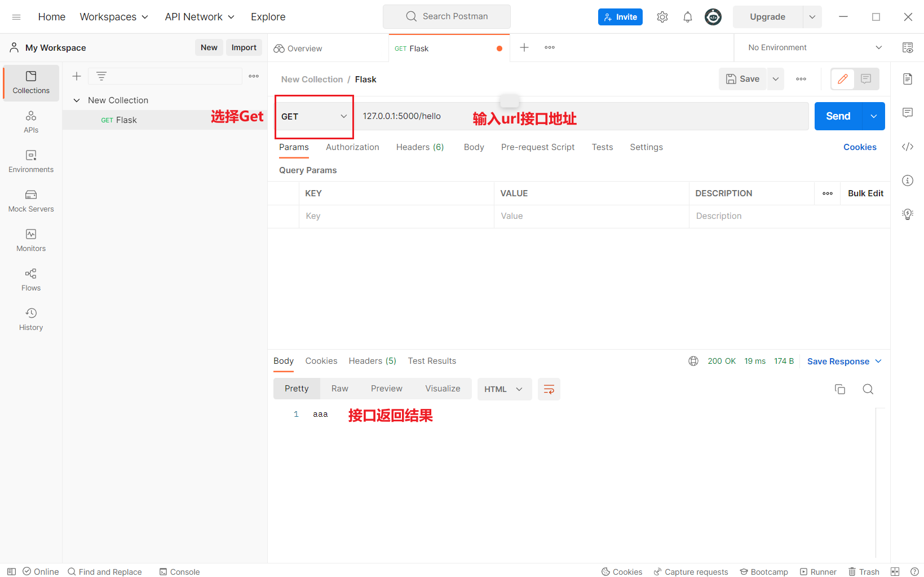The image size is (924, 577).
Task: Switch to request Headers (6) tab
Action: point(420,147)
